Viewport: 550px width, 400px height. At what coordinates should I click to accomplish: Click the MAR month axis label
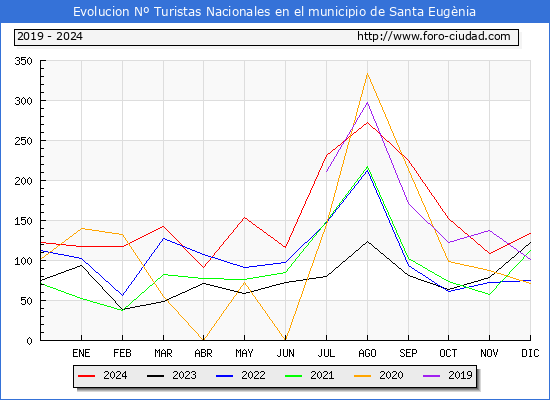click(x=163, y=353)
